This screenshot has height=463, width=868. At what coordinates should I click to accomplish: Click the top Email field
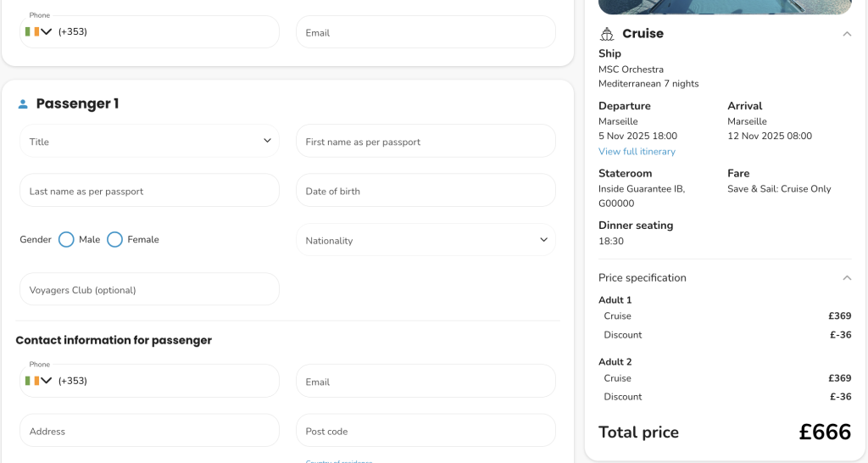tap(426, 31)
